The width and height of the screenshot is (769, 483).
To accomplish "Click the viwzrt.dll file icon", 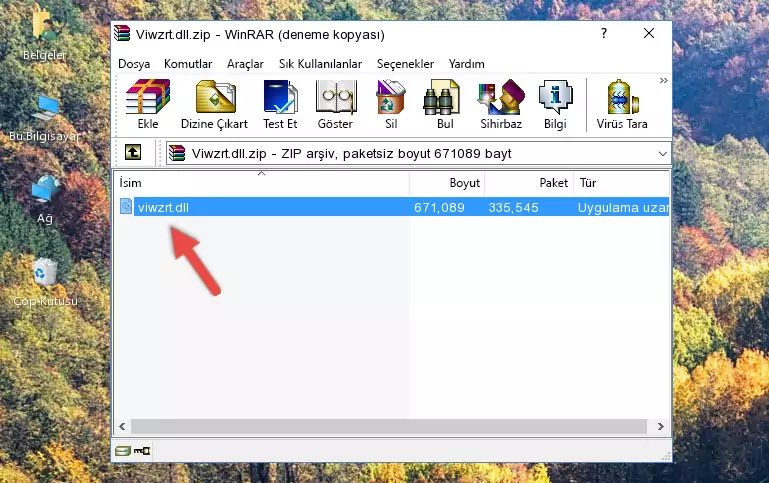I will click(126, 206).
